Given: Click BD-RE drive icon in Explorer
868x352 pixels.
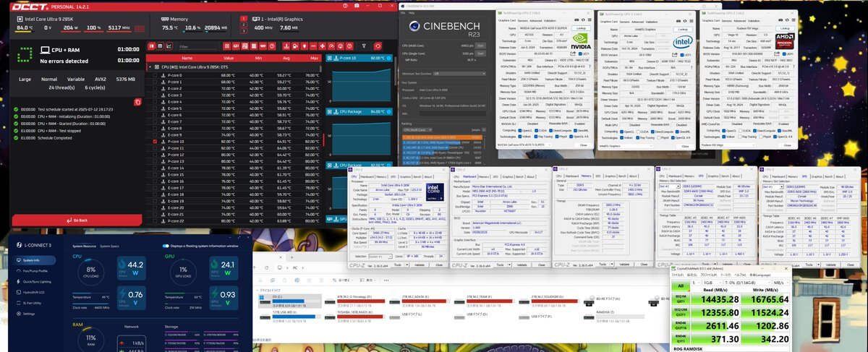Looking at the screenshot, I should [590, 300].
